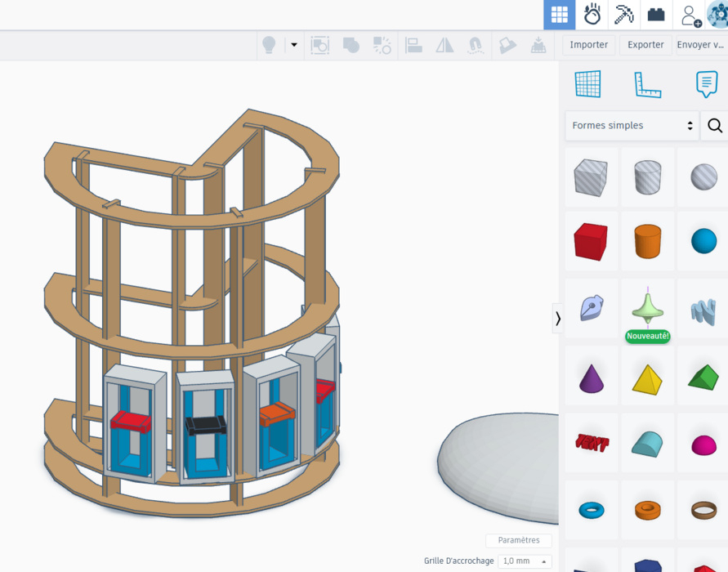Click the shapes search magnifier
Screen dimensions: 728x572
click(715, 125)
